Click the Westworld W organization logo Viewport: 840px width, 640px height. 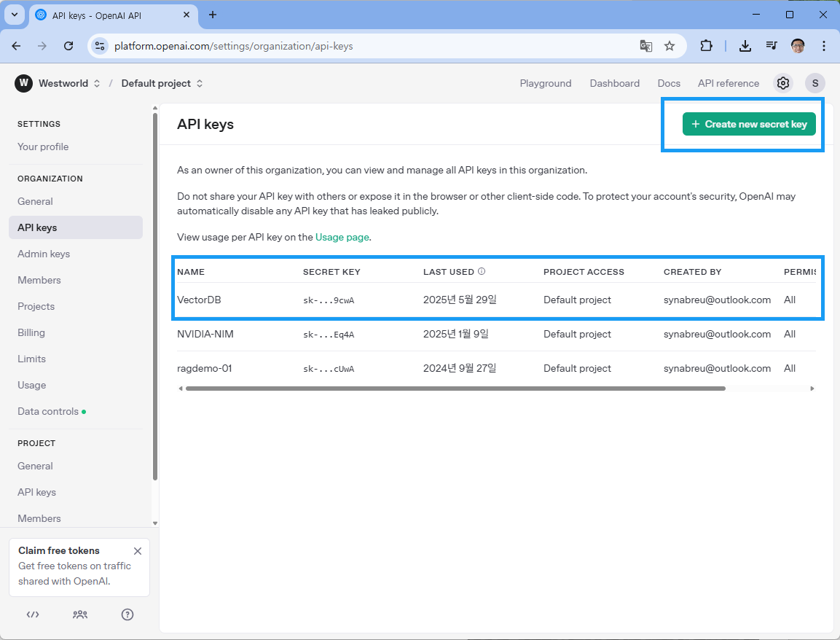pyautogui.click(x=23, y=83)
